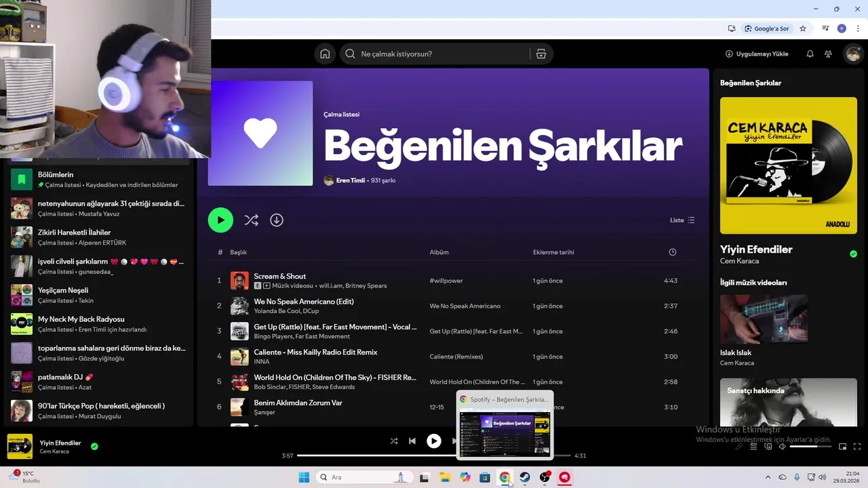Open the patlamalık DJ playlist

[98, 382]
